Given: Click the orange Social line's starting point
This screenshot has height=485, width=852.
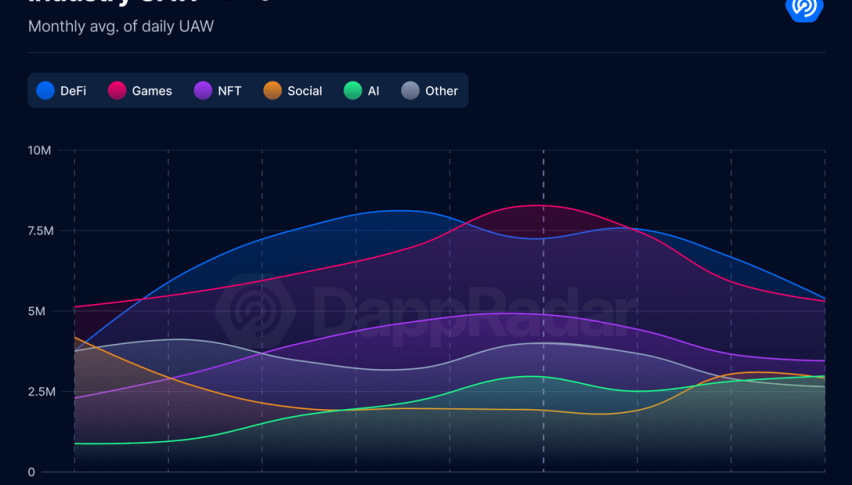Looking at the screenshot, I should click(75, 337).
